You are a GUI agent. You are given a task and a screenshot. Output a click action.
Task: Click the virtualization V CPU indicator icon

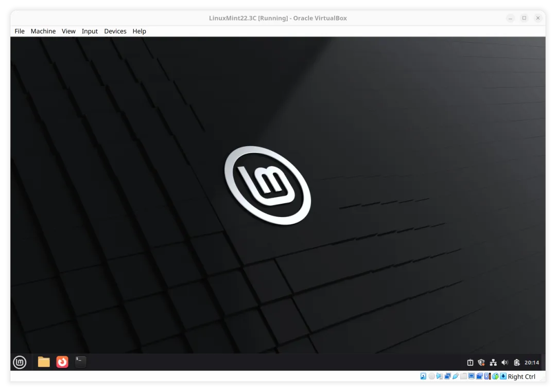(487, 376)
